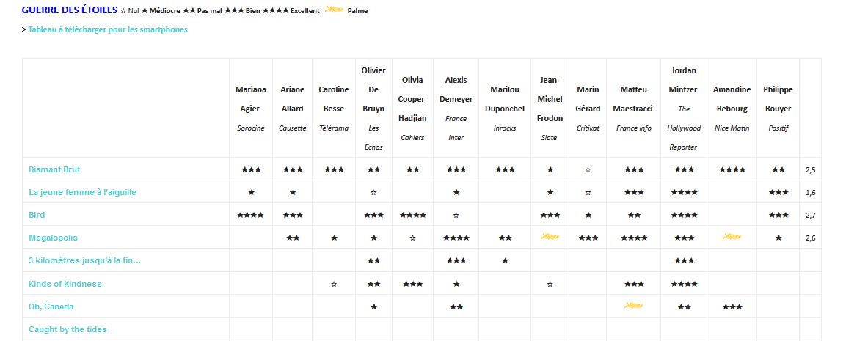Click the GUERRE DES ÉTOILES heading
This screenshot has width=868, height=341.
pos(69,10)
